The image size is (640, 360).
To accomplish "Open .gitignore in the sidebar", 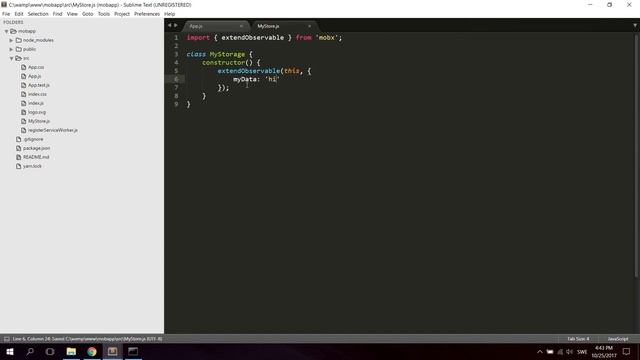I will tap(33, 139).
